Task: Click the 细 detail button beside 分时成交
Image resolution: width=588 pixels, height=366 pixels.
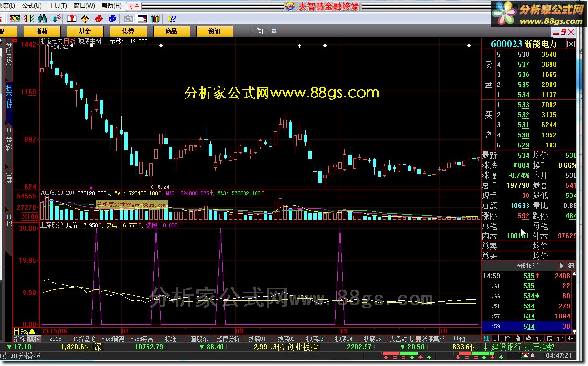Action: (571, 265)
